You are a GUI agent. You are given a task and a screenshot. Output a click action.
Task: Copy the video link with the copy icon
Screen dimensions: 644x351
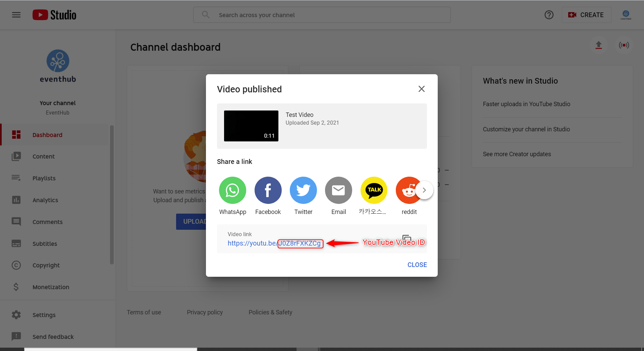pos(407,239)
